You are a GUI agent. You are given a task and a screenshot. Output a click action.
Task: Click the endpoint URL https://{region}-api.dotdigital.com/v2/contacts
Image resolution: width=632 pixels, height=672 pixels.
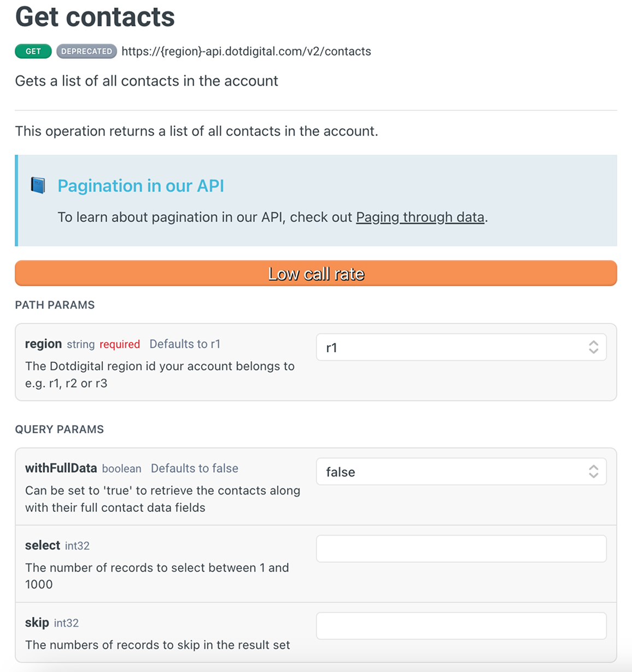coord(247,51)
